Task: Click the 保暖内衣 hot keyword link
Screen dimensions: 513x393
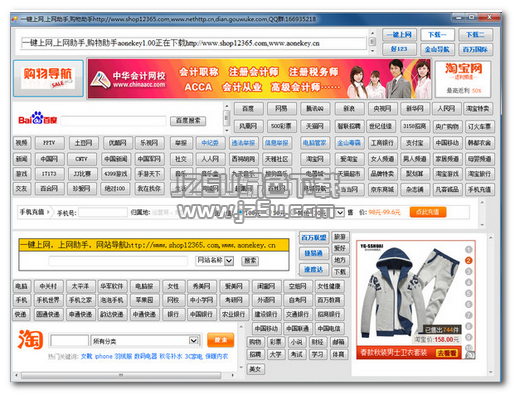Action: (217, 356)
